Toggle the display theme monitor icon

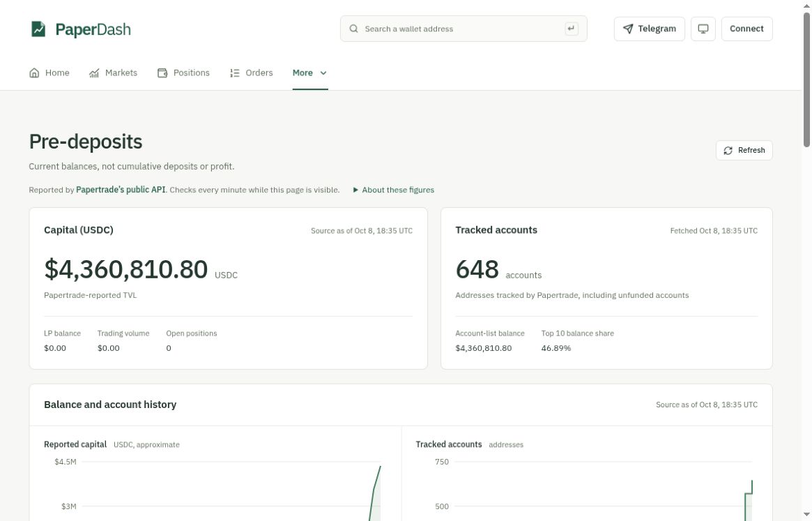point(703,29)
